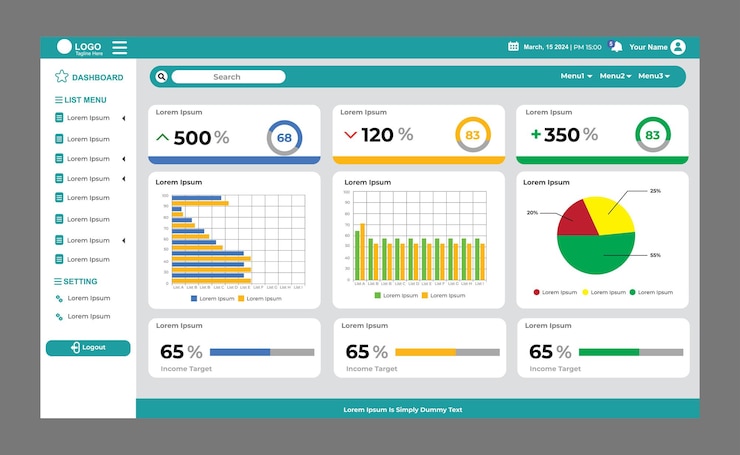Open the Menu3 dropdown
740x455 pixels.
654,76
